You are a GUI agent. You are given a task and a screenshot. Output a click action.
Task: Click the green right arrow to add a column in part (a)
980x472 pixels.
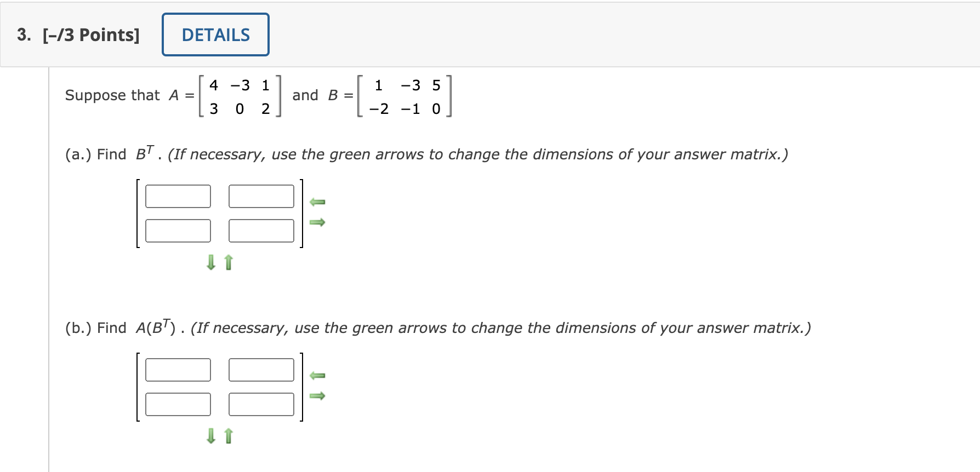click(318, 222)
